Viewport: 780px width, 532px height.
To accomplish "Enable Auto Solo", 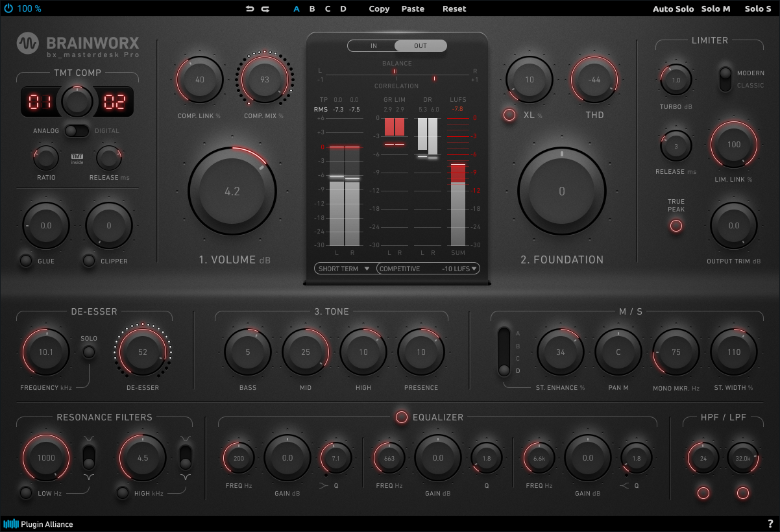I will click(x=673, y=9).
